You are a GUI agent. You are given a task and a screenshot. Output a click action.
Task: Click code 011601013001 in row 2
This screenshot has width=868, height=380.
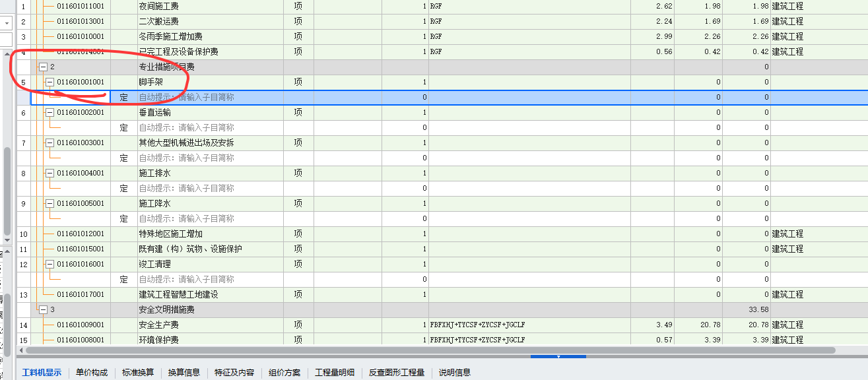point(81,21)
